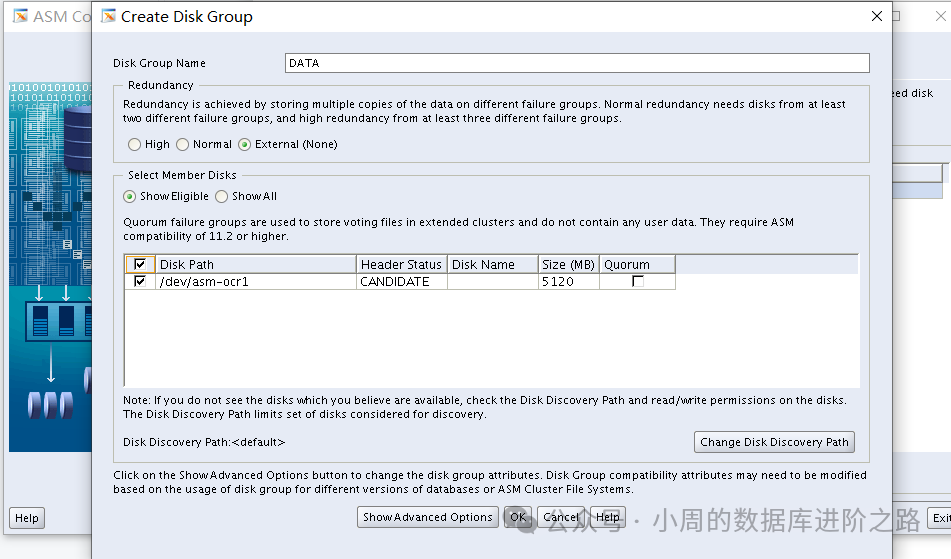Expand Show Advanced Options
This screenshot has height=559, width=951.
[427, 517]
